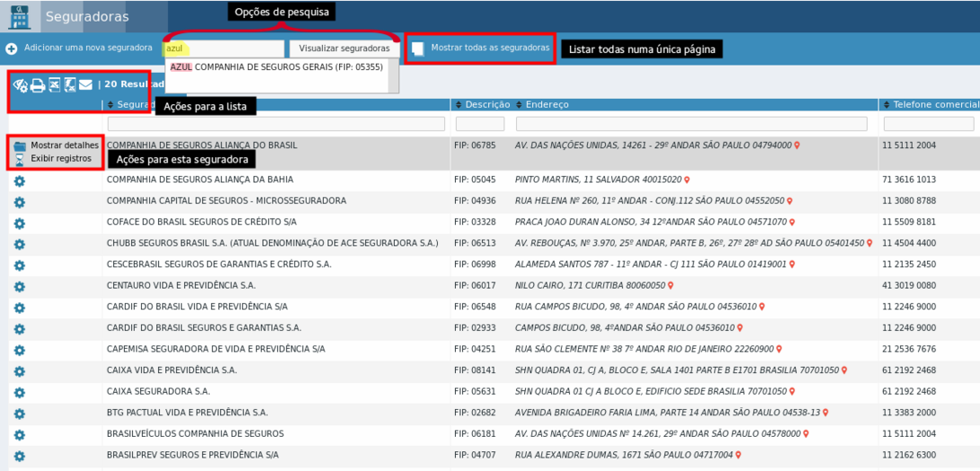The height and width of the screenshot is (471, 980).
Task: Focus the Endereço column filter field
Action: (691, 124)
